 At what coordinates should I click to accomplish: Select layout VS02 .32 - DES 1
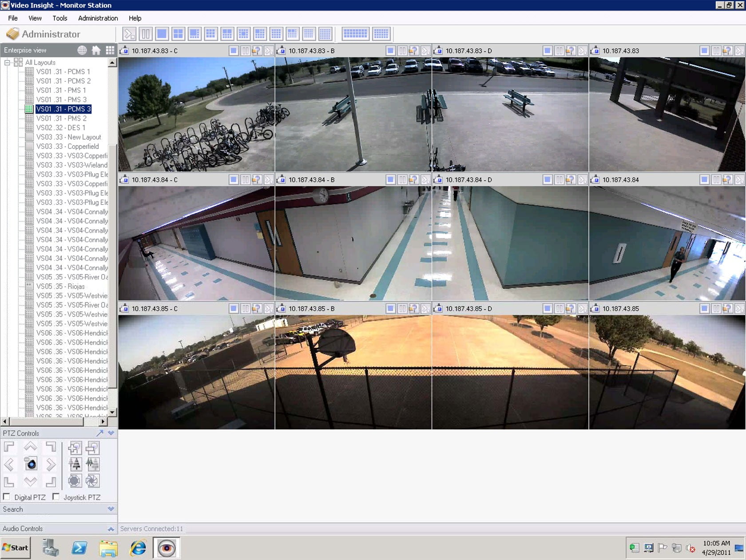pos(61,127)
